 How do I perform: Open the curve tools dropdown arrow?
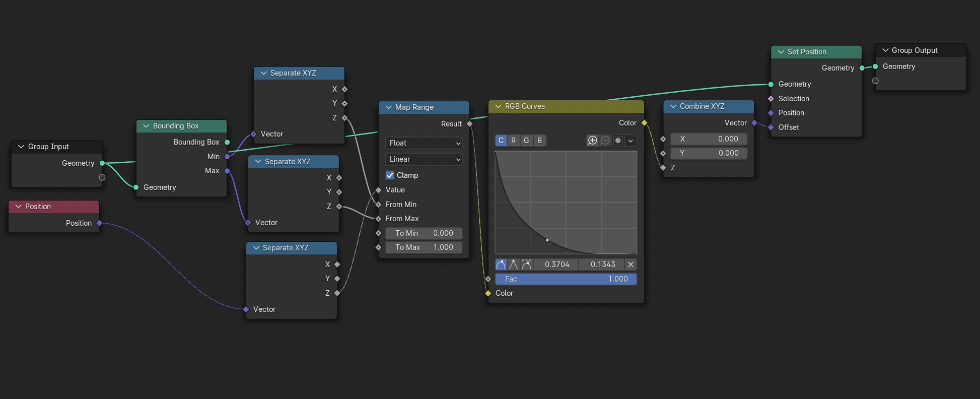coord(631,141)
